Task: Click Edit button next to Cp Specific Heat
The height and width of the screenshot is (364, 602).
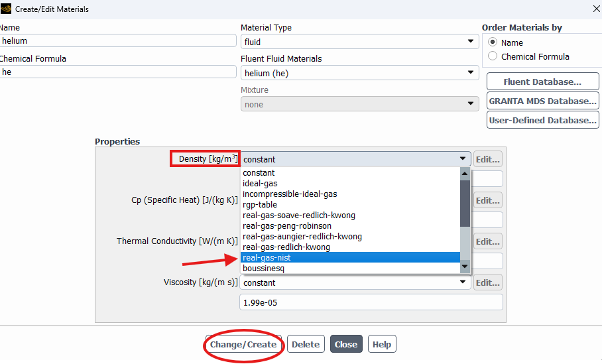Action: click(487, 200)
